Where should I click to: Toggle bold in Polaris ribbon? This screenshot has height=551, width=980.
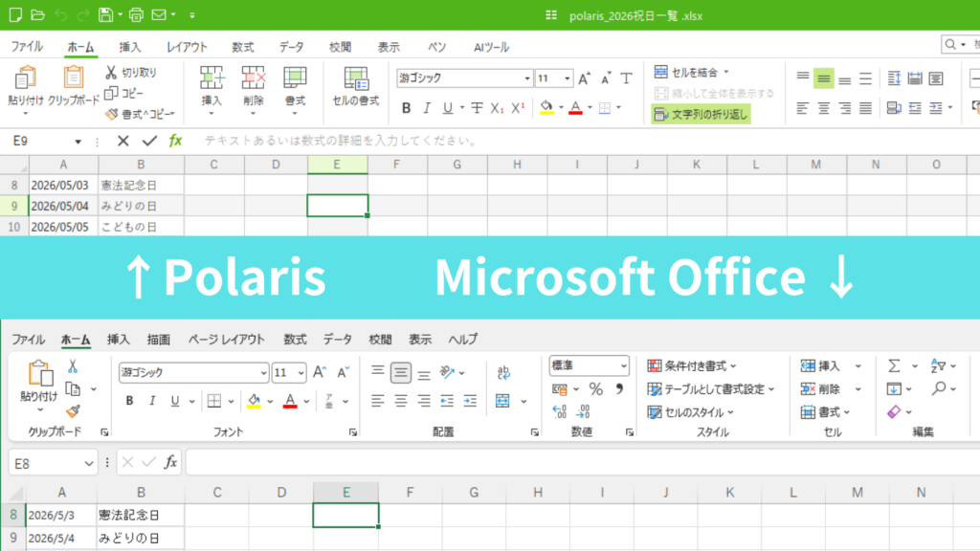click(406, 108)
